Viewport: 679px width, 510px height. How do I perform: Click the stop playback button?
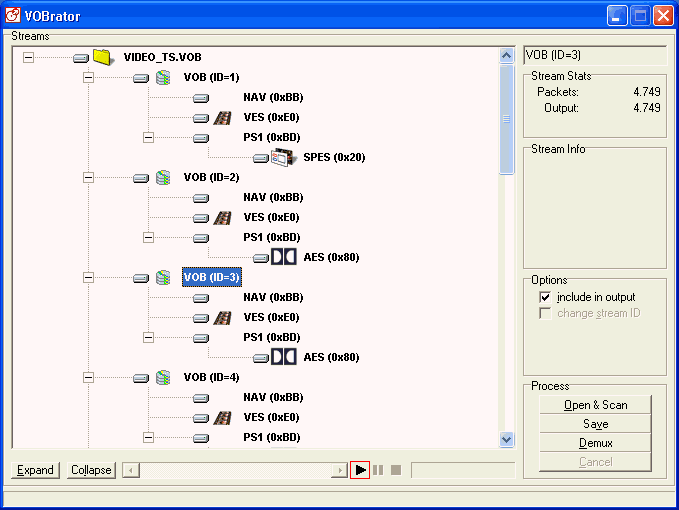396,470
